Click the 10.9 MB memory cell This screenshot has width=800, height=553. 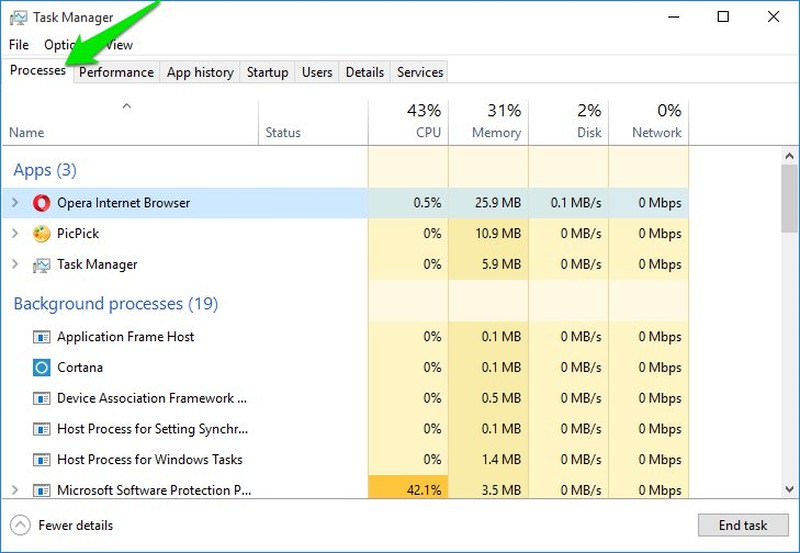[489, 234]
